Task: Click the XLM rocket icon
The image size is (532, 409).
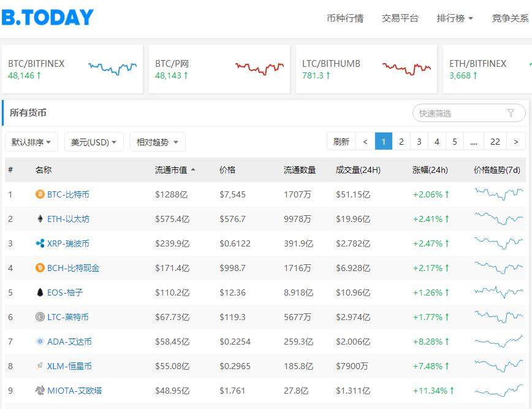Action: point(40,366)
